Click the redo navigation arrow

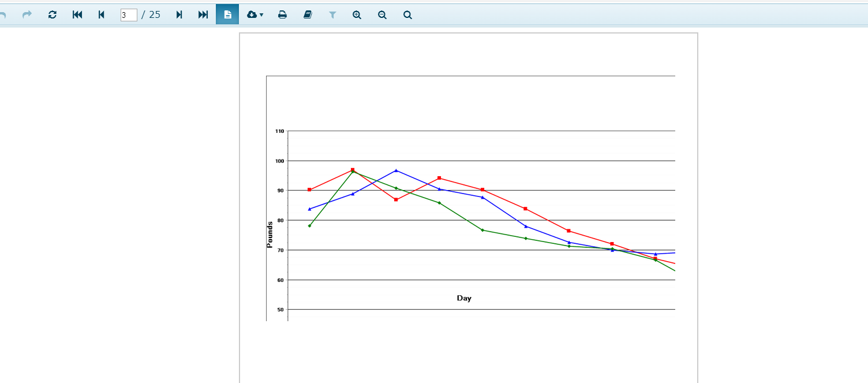coord(27,14)
